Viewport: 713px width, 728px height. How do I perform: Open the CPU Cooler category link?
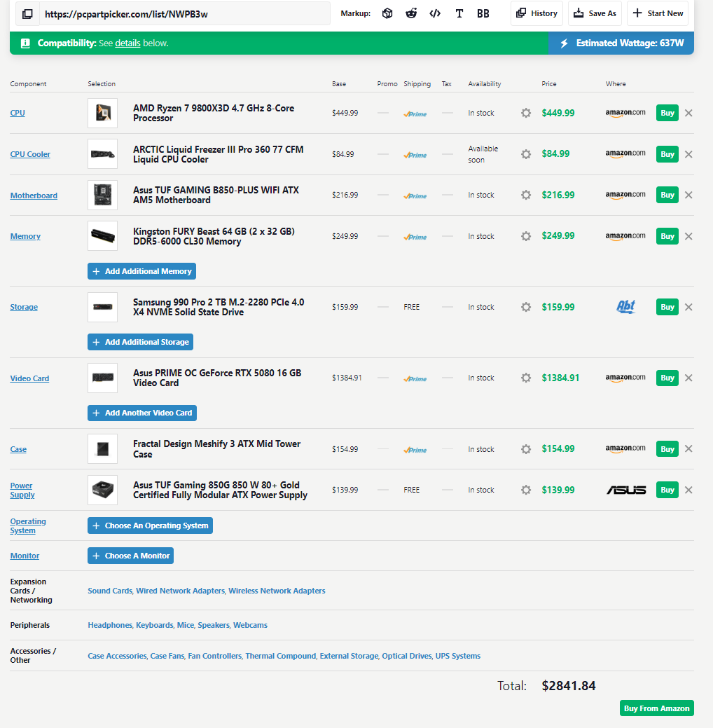tap(30, 154)
